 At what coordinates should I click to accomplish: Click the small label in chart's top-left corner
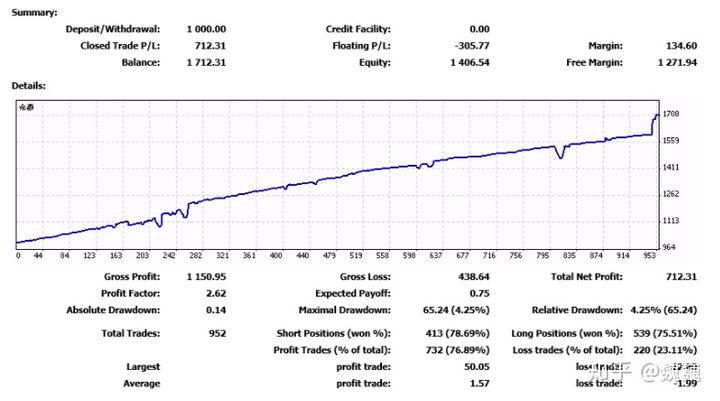click(x=27, y=106)
